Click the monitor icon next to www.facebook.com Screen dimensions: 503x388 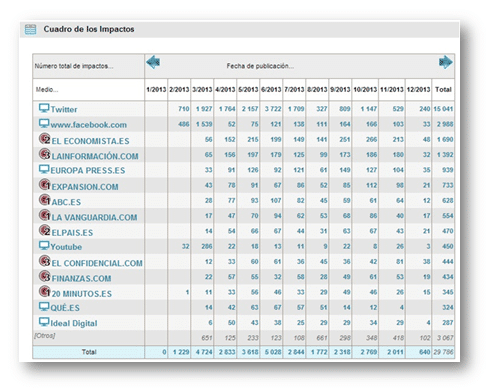click(44, 123)
